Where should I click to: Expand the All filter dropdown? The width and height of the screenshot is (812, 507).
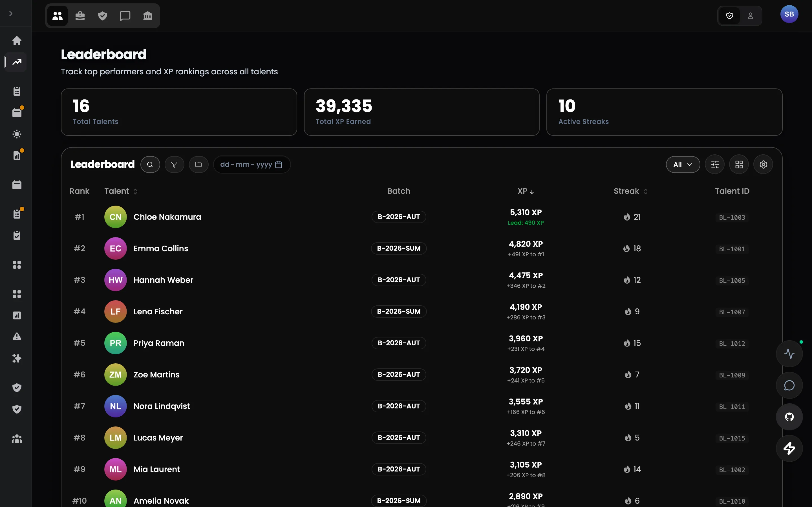pos(683,165)
